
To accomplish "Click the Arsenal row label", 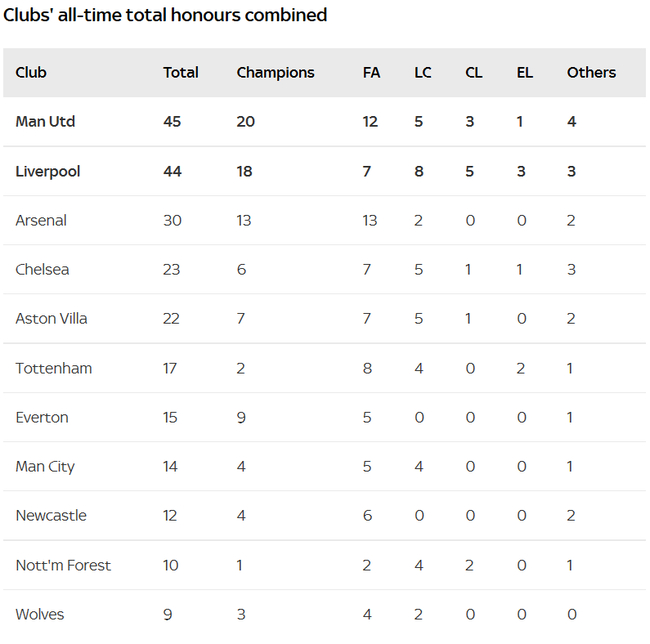I will 41,221.
